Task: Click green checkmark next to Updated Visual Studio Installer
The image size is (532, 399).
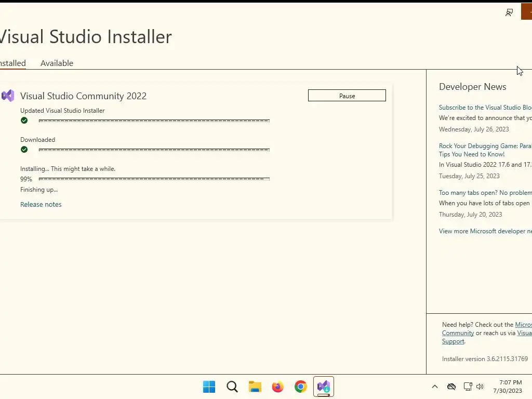Action: click(24, 120)
